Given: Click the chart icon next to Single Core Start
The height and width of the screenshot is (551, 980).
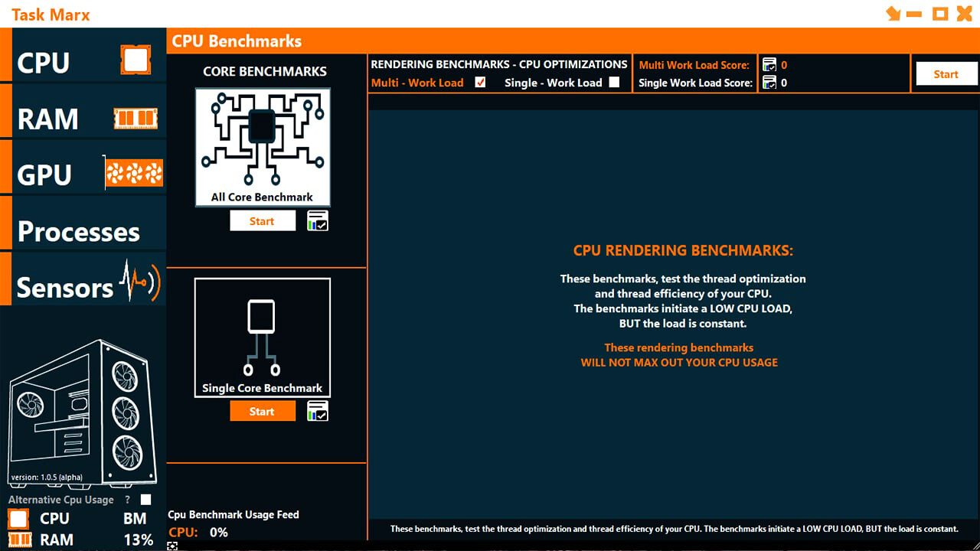Looking at the screenshot, I should [318, 410].
